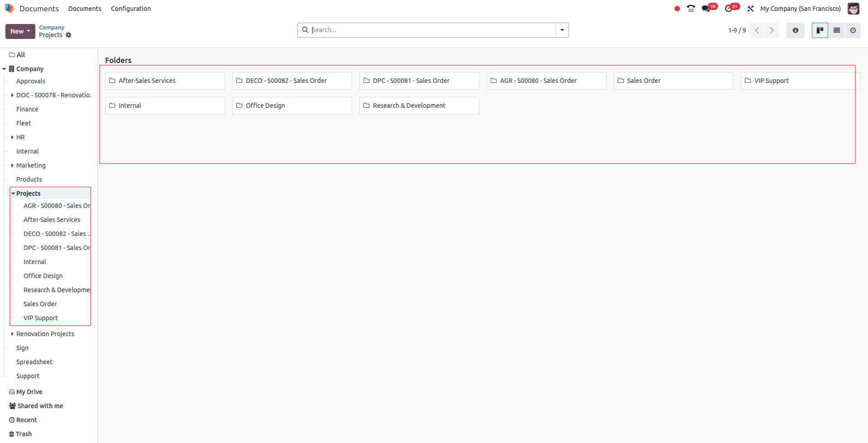Open the Configuration menu
The width and height of the screenshot is (868, 443).
tap(130, 9)
